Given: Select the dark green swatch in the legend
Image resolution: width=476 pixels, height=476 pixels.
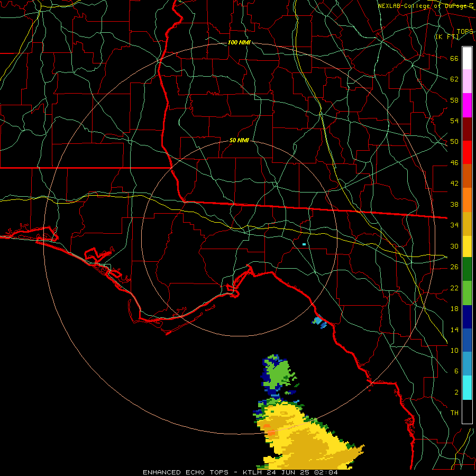Looking at the screenshot, I should (x=467, y=269).
